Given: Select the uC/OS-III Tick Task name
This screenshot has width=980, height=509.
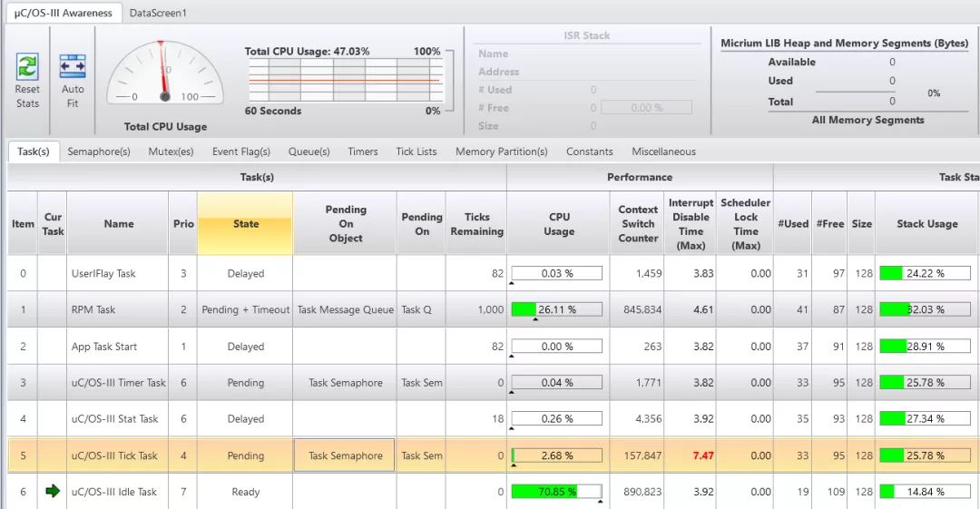Looking at the screenshot, I should pos(114,455).
